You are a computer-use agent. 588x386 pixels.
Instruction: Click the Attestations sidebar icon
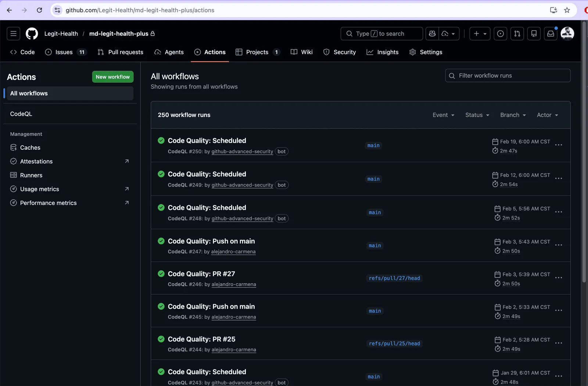pos(13,161)
